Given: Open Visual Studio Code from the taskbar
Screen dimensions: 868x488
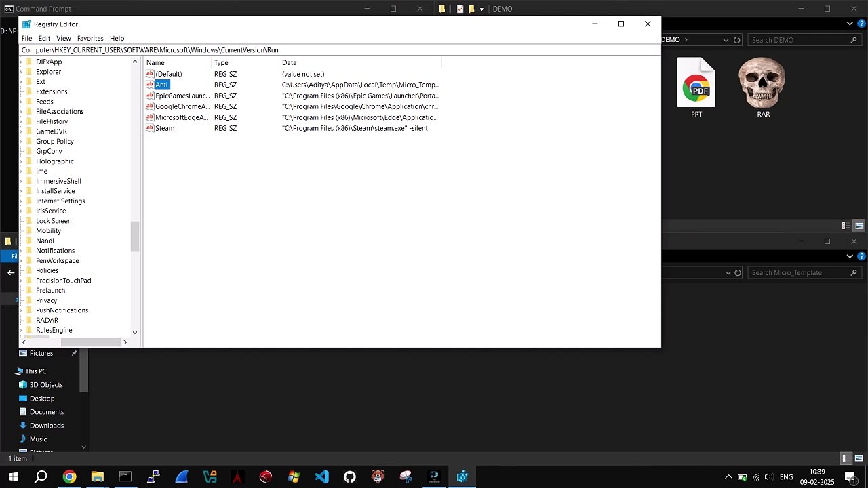Looking at the screenshot, I should [x=321, y=477].
